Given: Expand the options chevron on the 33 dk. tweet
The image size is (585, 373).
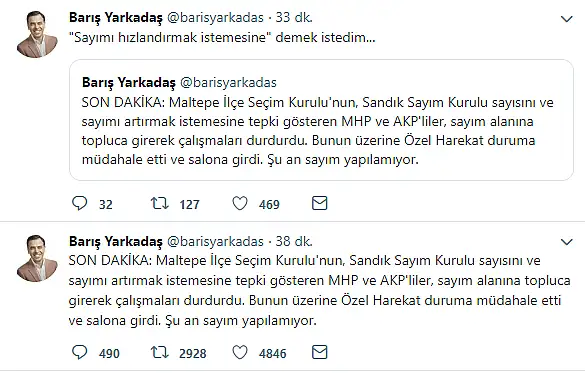Looking at the screenshot, I should coord(567,19).
